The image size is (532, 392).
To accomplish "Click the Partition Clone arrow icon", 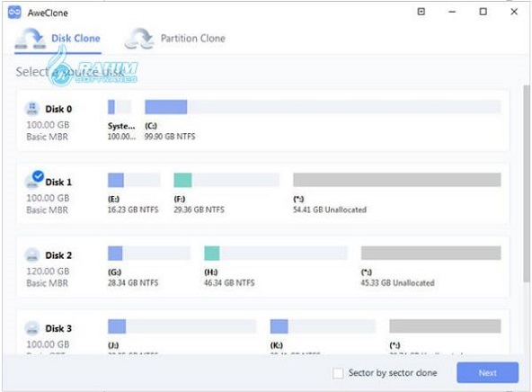I will [138, 39].
